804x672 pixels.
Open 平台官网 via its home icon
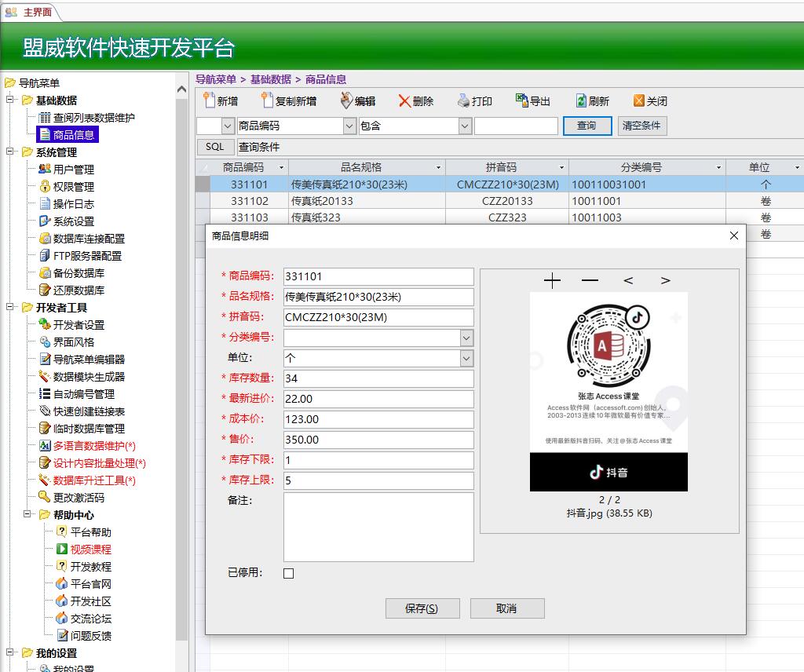pos(61,584)
